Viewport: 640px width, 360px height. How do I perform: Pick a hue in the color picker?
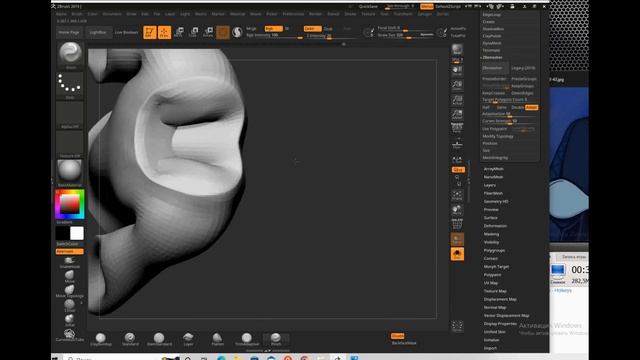[70, 204]
